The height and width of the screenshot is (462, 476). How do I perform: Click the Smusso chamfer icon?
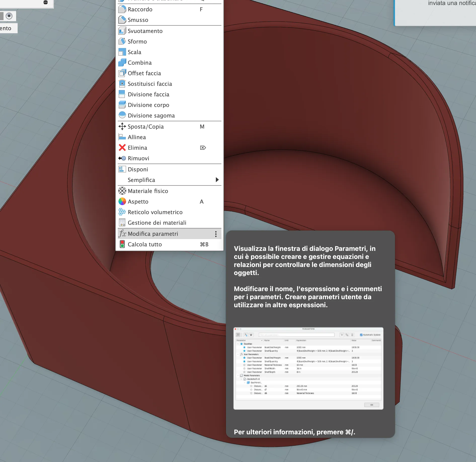click(122, 20)
